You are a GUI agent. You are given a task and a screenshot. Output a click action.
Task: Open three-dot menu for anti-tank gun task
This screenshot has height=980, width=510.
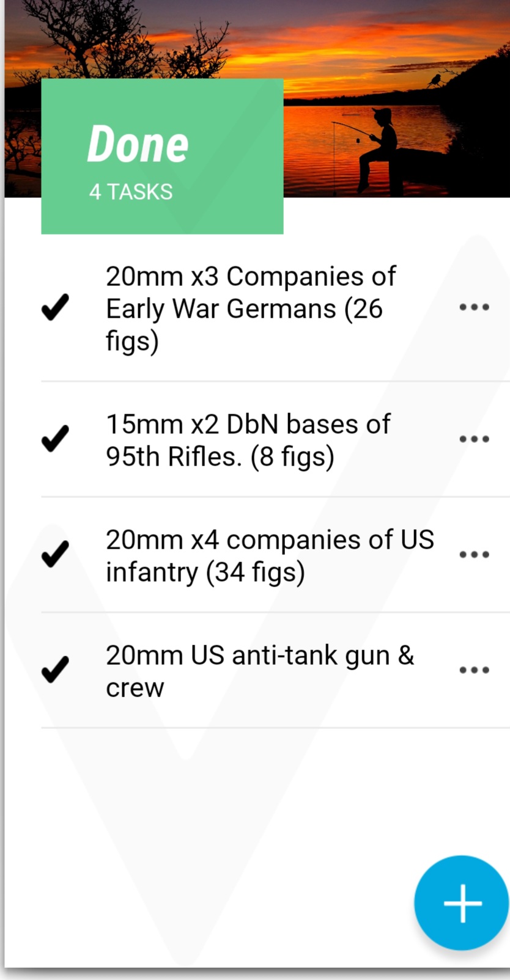click(x=475, y=670)
